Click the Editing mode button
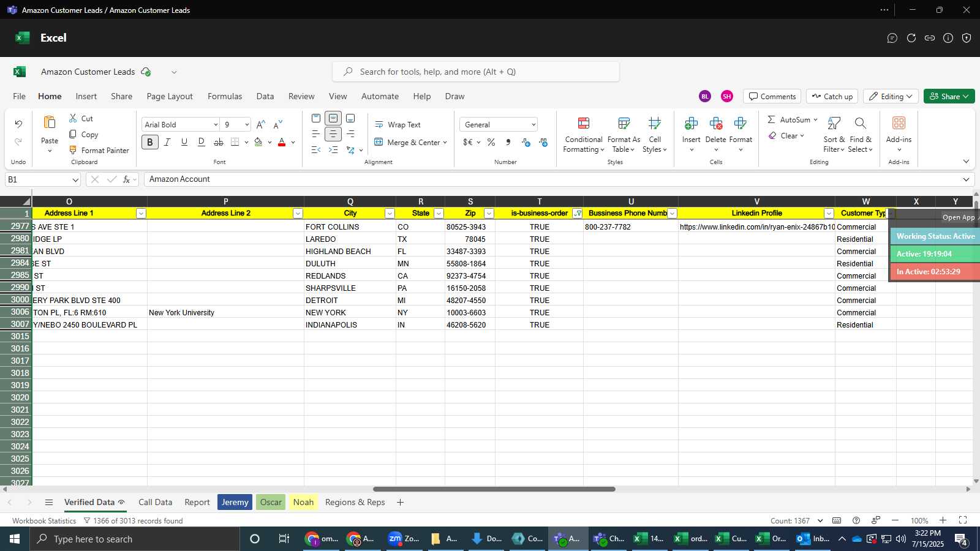Image resolution: width=980 pixels, height=551 pixels. pos(891,96)
